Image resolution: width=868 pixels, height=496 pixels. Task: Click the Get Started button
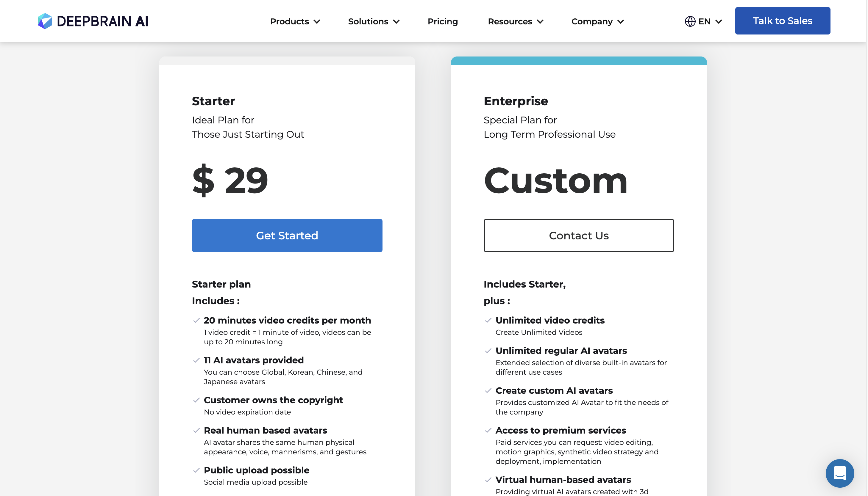tap(287, 235)
